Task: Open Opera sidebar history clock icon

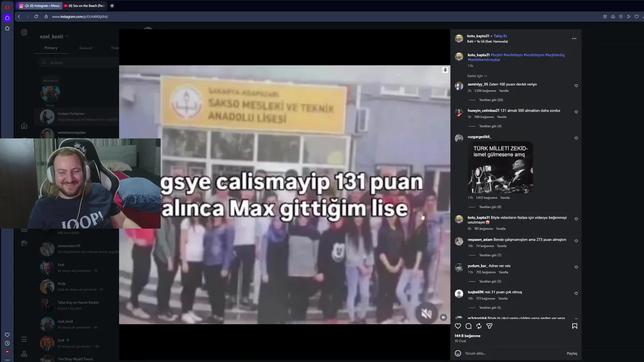Action: (7, 343)
